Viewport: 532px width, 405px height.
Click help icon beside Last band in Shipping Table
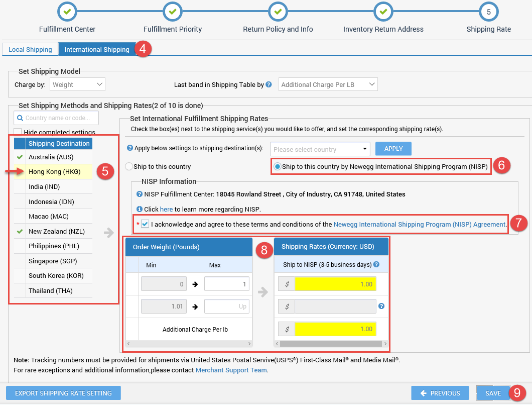pyautogui.click(x=269, y=84)
